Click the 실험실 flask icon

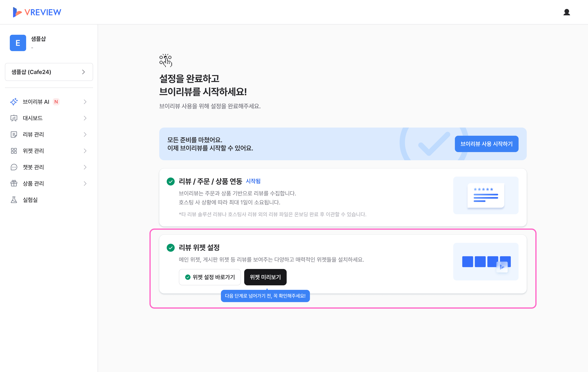pos(14,200)
